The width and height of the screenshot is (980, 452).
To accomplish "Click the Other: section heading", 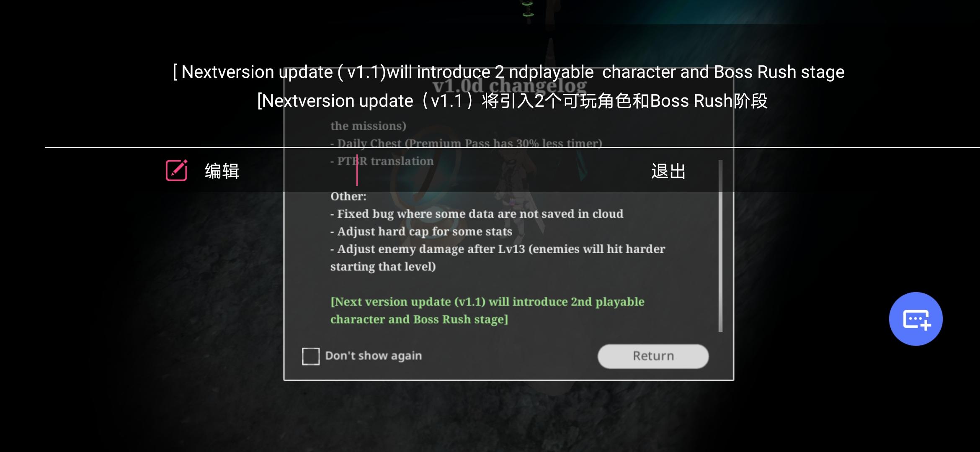I will (x=348, y=196).
